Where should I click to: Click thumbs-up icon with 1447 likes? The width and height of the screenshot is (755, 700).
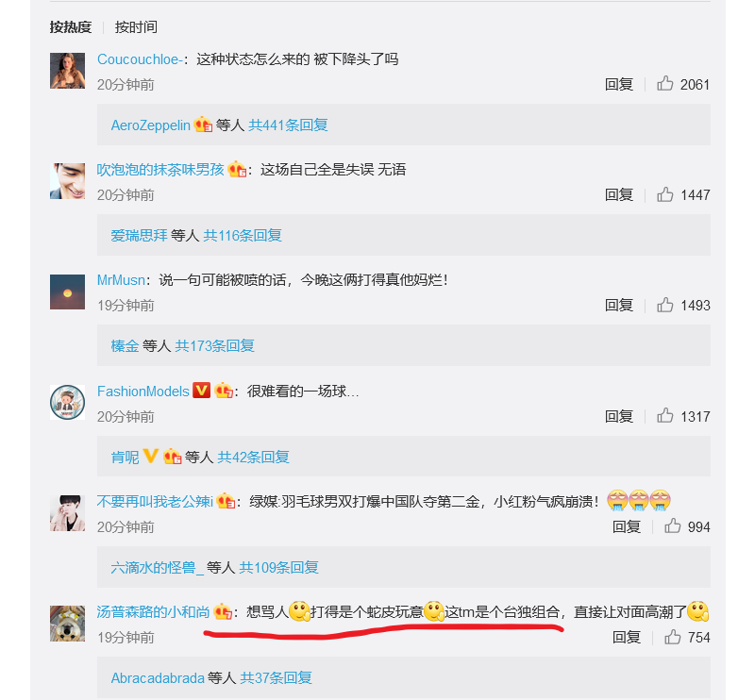665,194
